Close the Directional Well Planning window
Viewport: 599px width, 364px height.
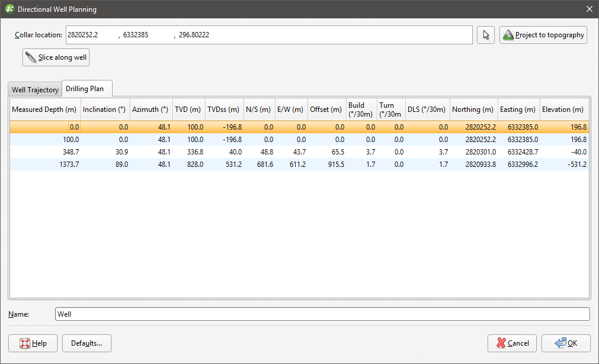coord(589,9)
